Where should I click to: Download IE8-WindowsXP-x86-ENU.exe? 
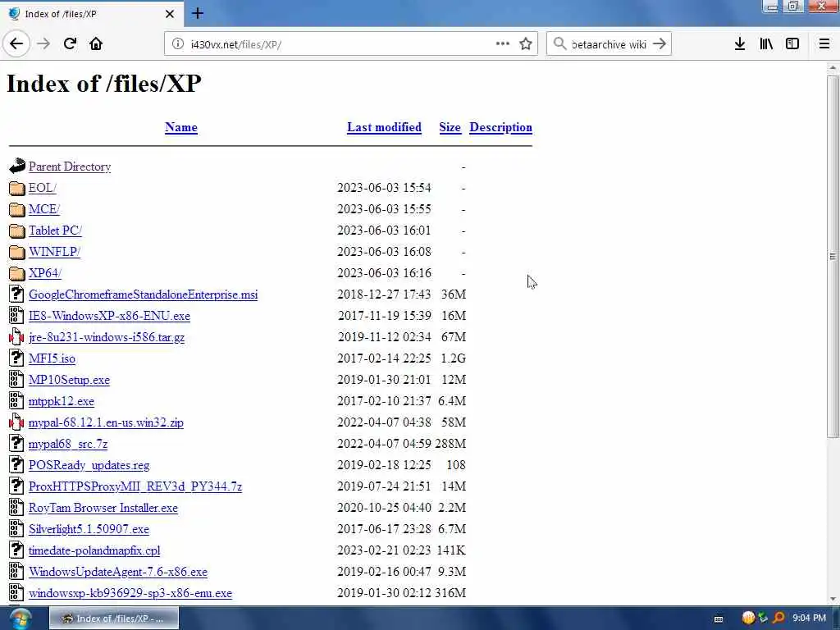coord(109,316)
